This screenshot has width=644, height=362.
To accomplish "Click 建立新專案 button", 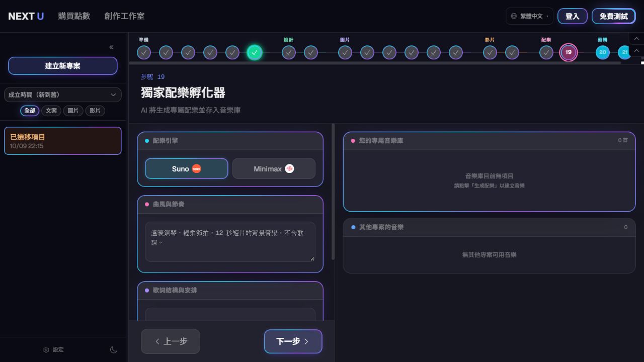I will [62, 66].
